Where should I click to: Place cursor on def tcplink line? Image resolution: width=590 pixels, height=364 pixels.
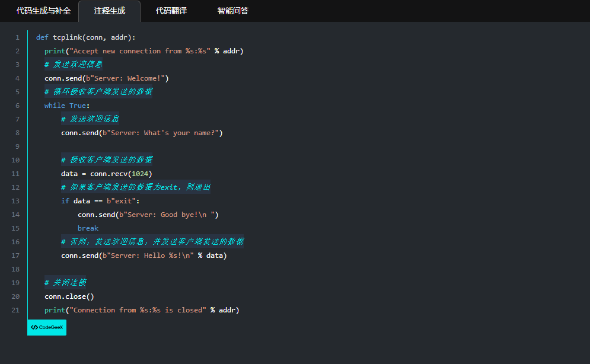click(x=85, y=37)
